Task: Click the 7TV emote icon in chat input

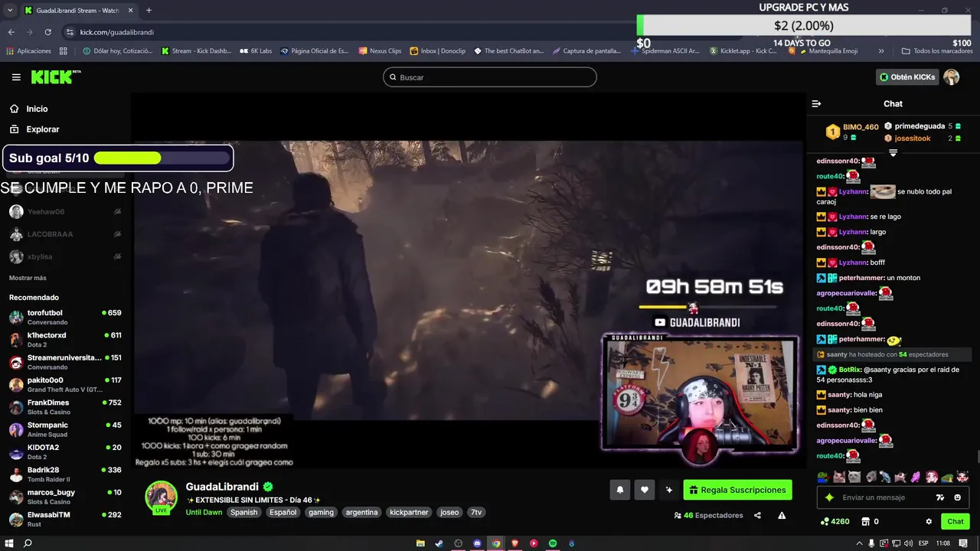Action: click(x=940, y=497)
